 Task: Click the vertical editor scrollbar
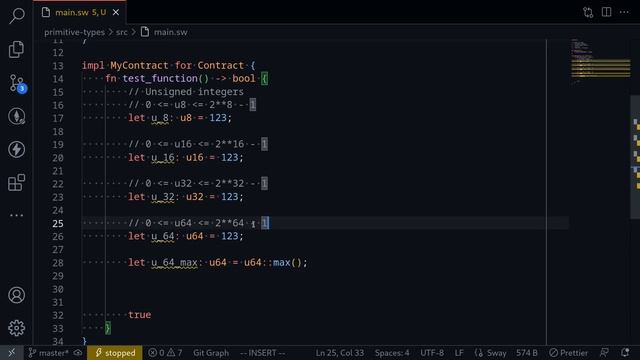636,157
